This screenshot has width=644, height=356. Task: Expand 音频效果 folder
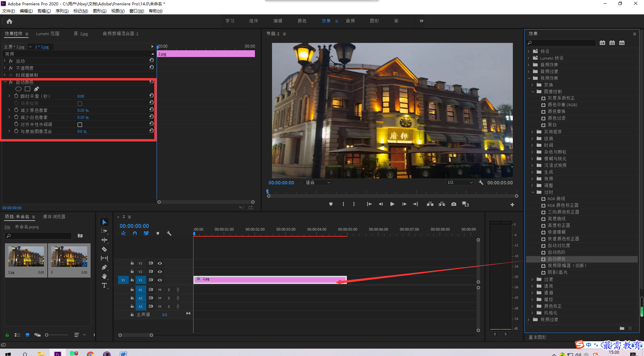(x=529, y=65)
